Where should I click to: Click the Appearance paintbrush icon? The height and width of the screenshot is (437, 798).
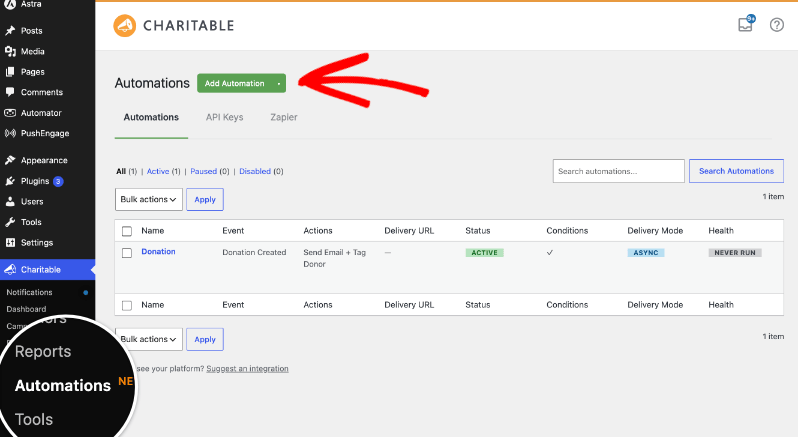[x=10, y=160]
